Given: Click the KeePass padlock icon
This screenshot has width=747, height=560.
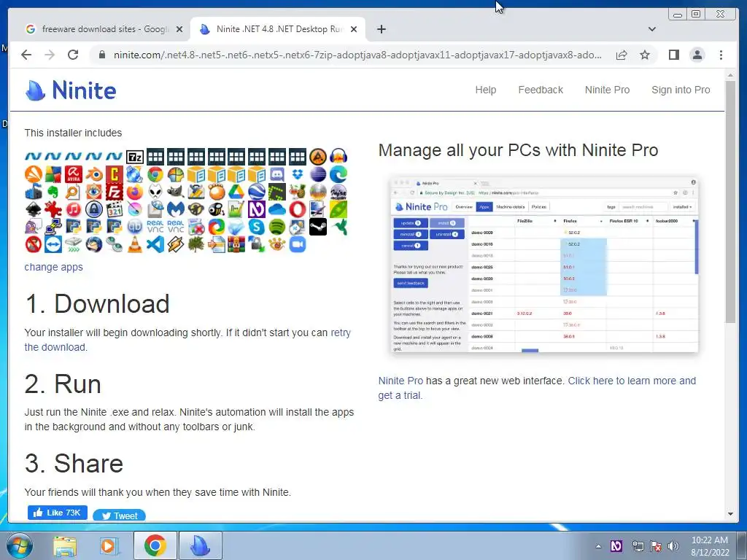Looking at the screenshot, I should [x=94, y=209].
